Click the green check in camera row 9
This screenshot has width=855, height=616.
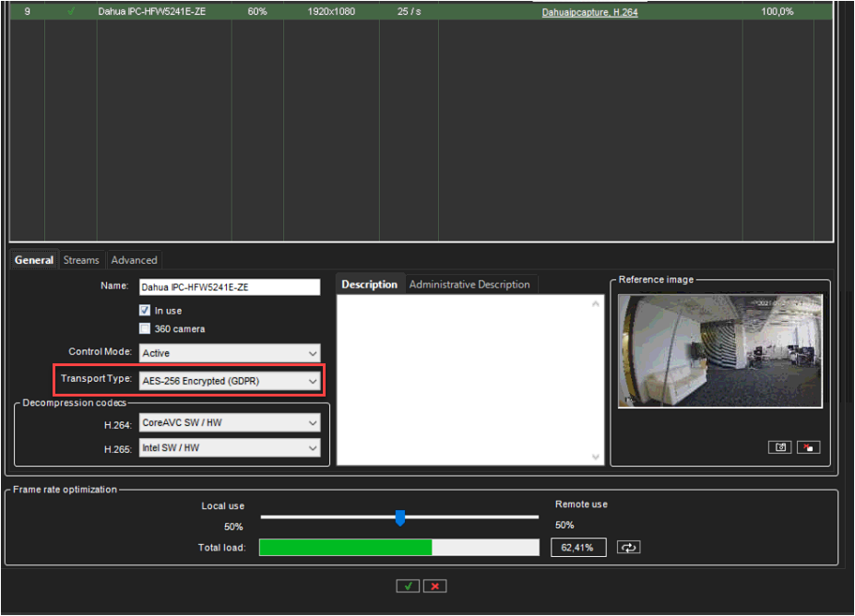[71, 12]
